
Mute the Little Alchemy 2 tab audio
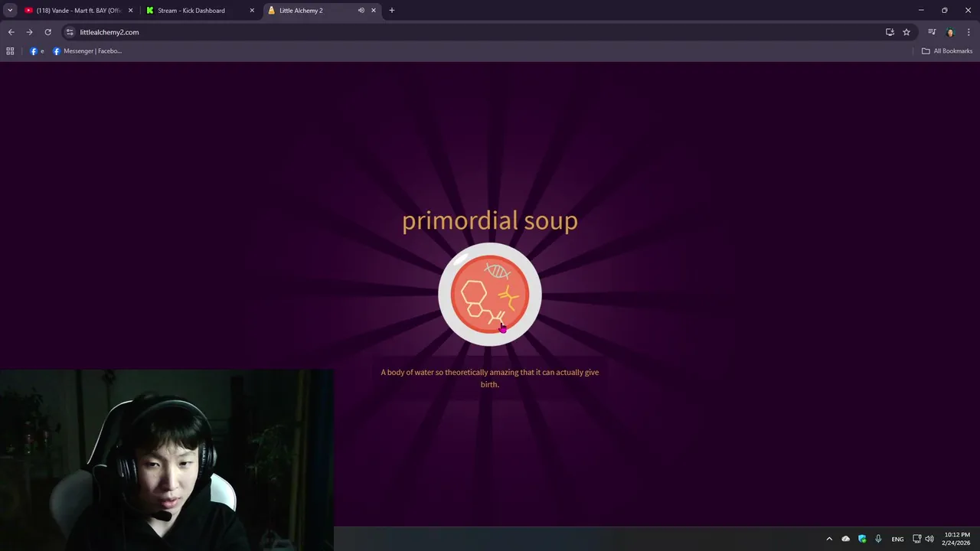361,11
